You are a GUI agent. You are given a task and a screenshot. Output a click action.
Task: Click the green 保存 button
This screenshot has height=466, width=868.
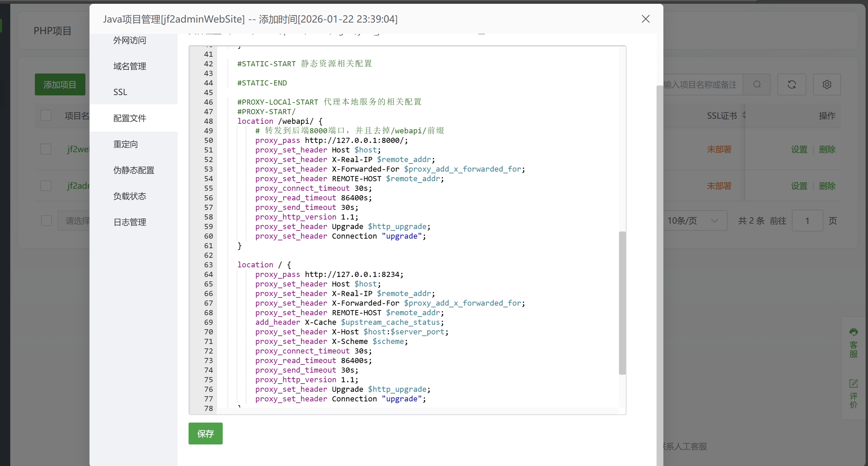[x=205, y=434]
